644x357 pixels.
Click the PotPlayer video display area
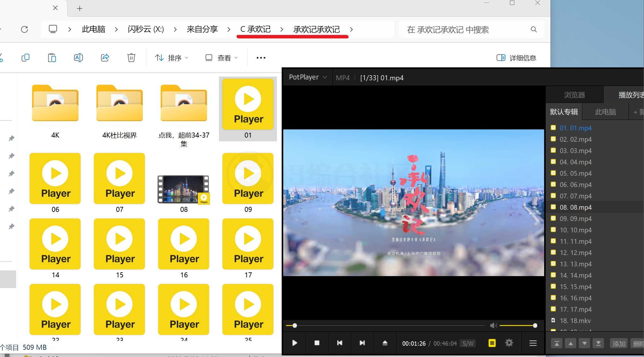coord(413,203)
